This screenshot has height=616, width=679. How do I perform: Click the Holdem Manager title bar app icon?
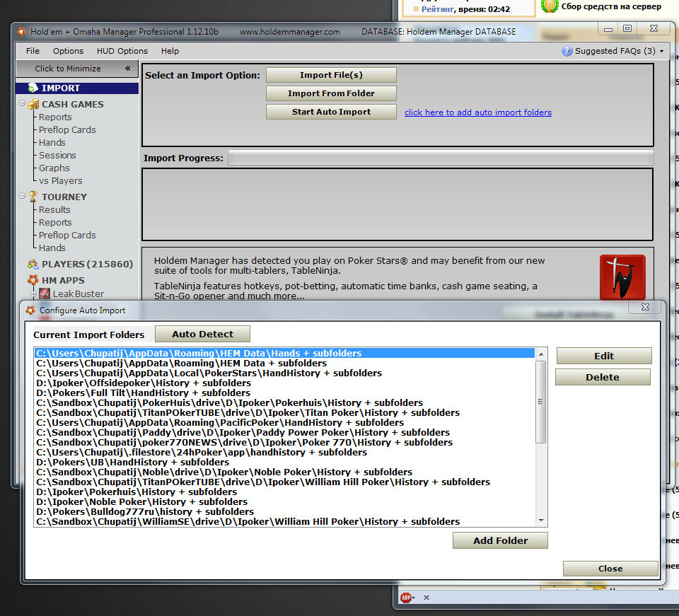(x=21, y=32)
